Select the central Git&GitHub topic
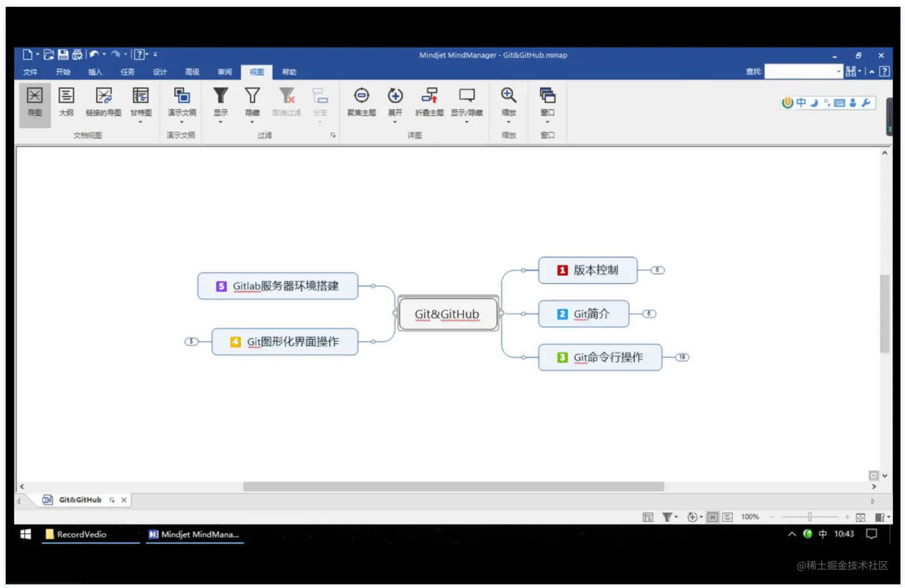 click(447, 314)
